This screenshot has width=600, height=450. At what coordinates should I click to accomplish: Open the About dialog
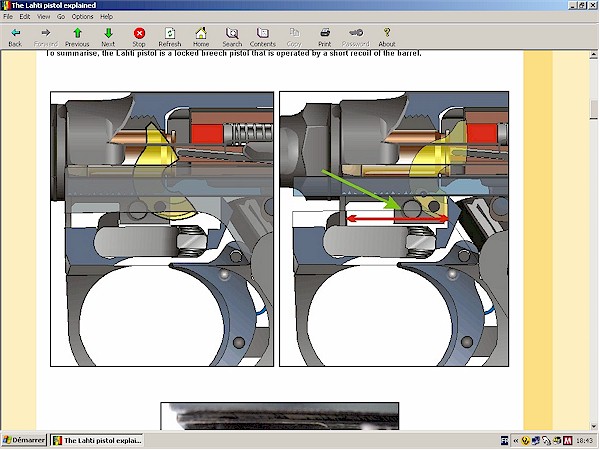click(x=386, y=37)
